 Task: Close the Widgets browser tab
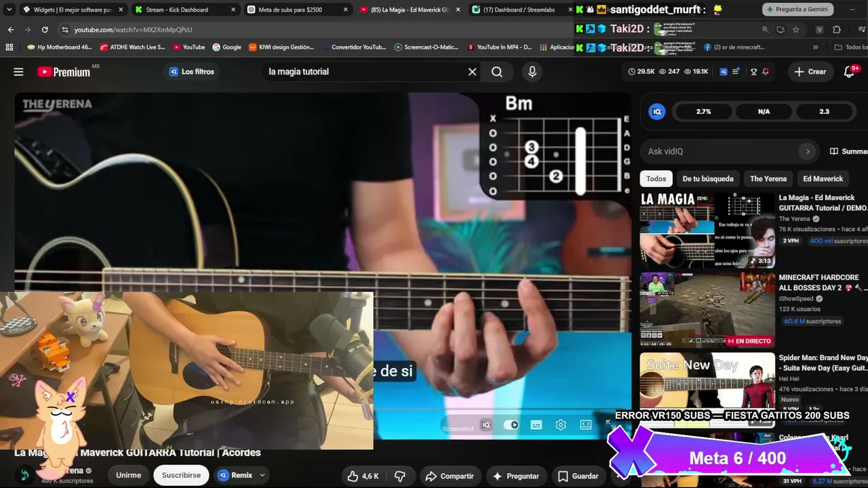121,9
